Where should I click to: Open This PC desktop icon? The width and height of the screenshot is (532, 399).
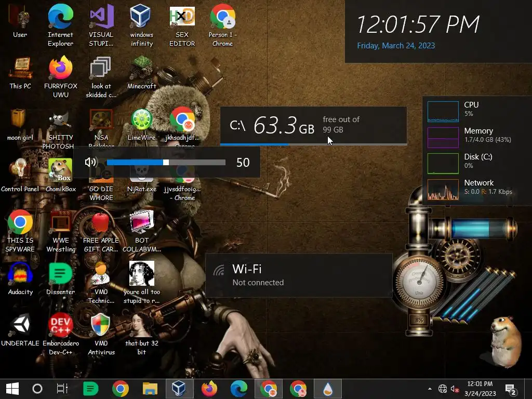20,73
